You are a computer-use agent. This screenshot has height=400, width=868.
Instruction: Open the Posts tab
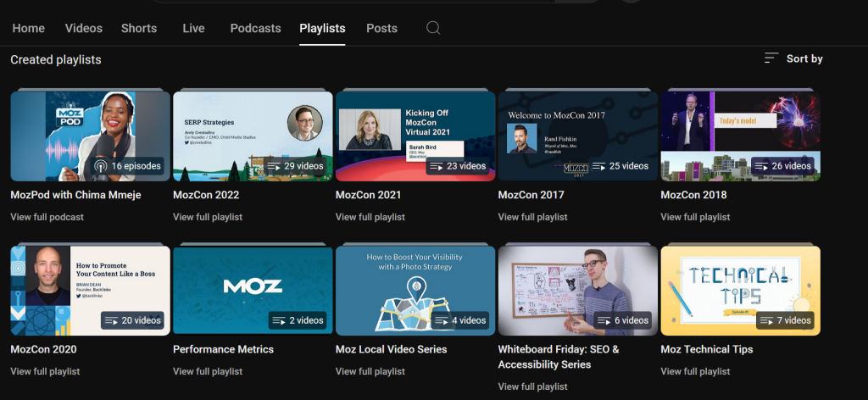pos(382,28)
